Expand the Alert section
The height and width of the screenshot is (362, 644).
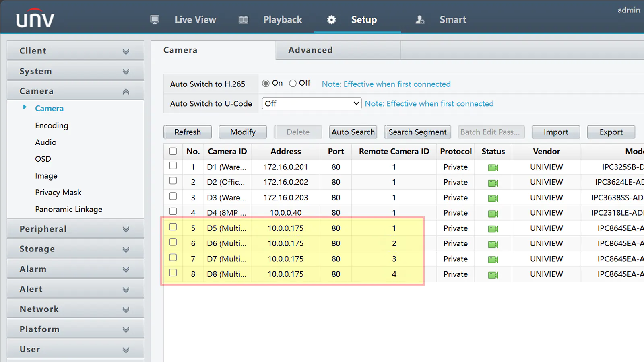(75, 289)
